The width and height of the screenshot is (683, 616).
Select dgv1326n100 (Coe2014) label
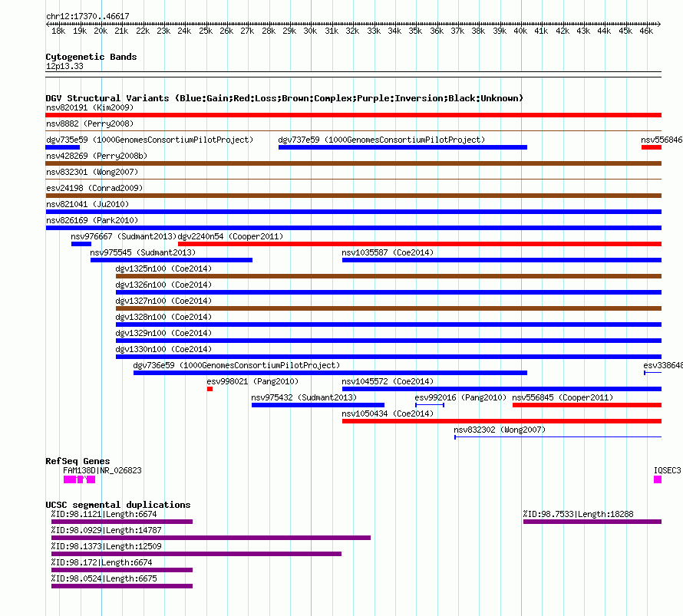(163, 285)
